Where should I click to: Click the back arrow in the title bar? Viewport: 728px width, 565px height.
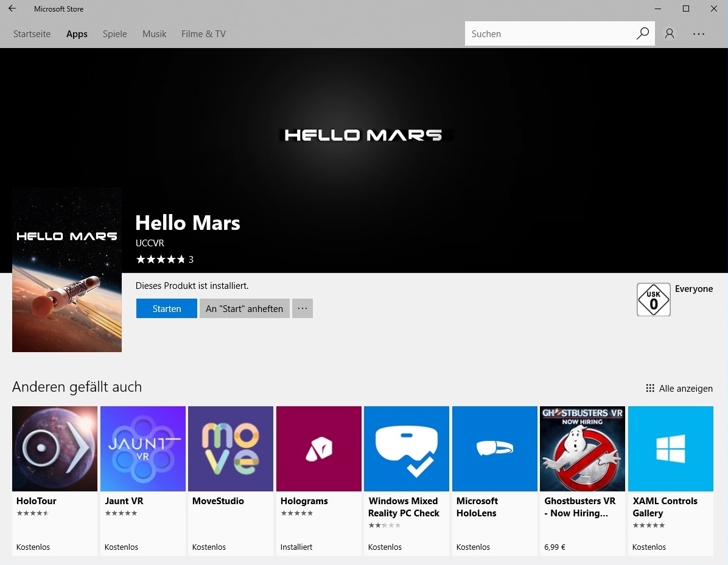click(12, 9)
